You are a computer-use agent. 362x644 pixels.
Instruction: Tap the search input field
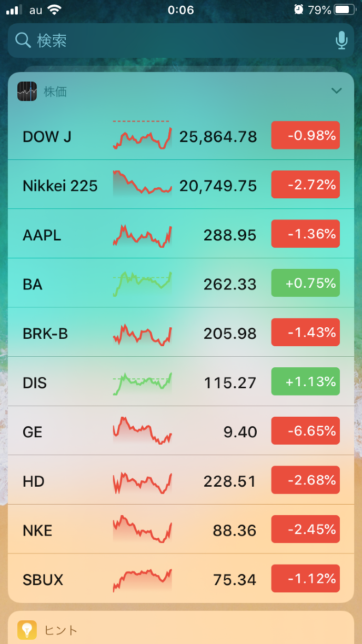point(179,41)
